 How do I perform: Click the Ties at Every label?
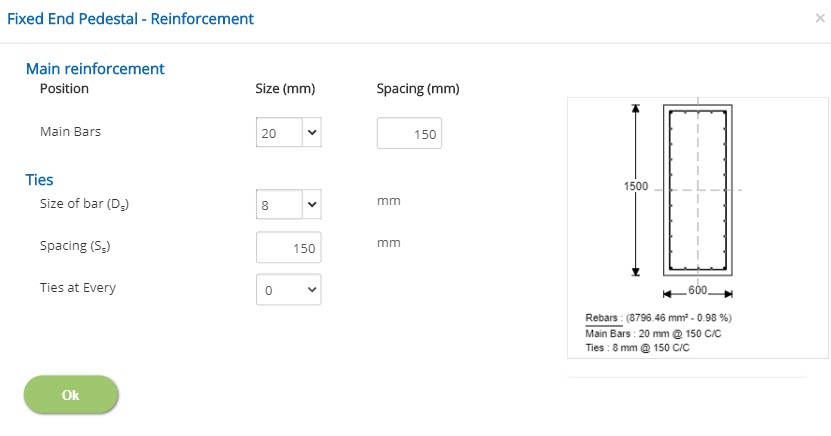tap(78, 288)
